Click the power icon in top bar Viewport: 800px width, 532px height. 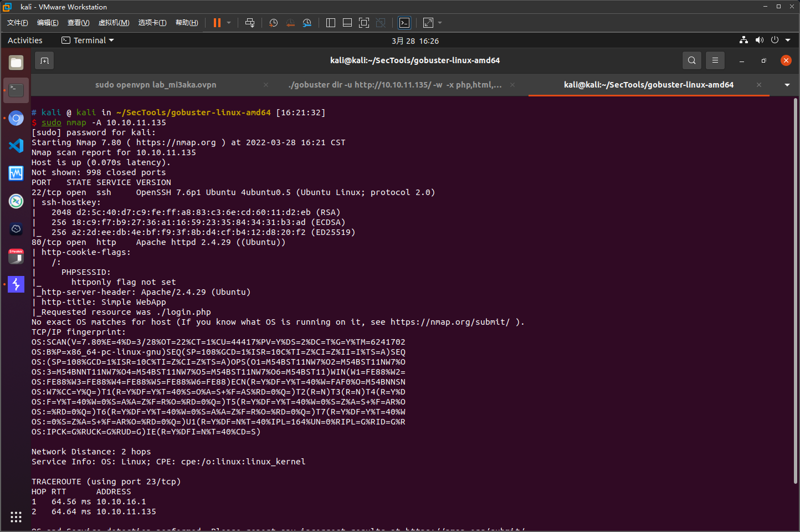tap(775, 40)
